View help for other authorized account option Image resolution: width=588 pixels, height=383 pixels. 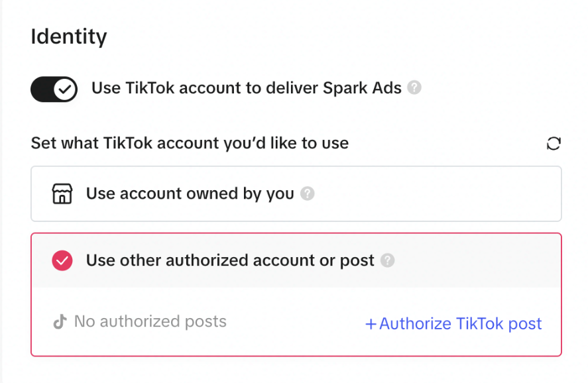(387, 260)
